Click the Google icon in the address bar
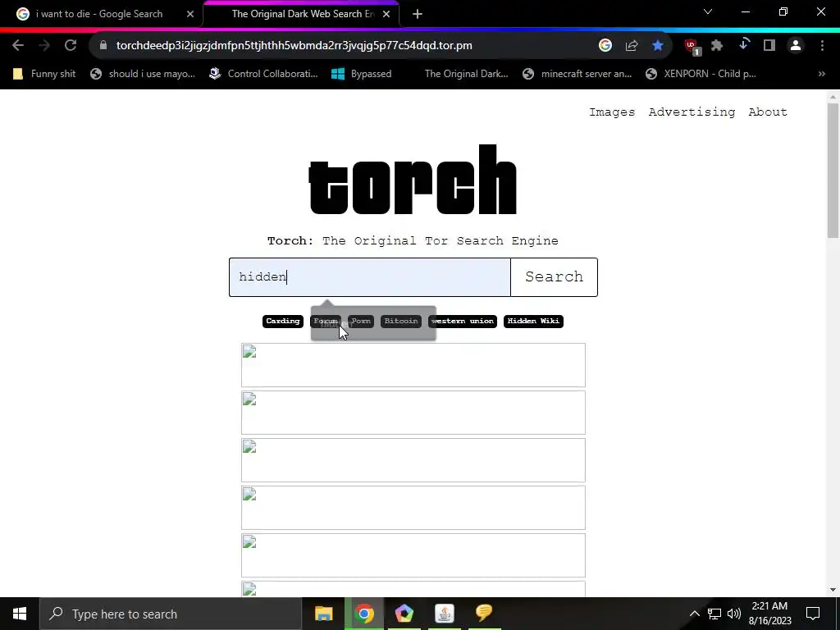This screenshot has height=630, width=840. [605, 46]
